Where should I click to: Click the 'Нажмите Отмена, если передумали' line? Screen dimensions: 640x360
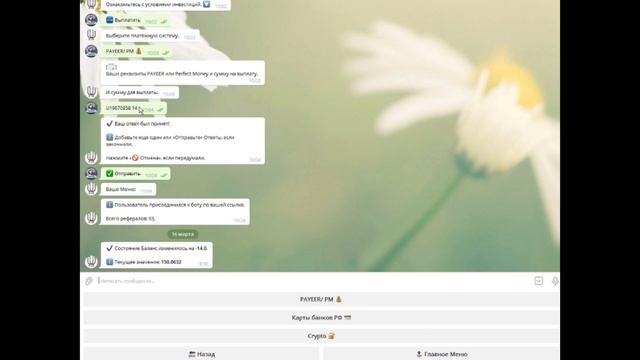click(156, 158)
